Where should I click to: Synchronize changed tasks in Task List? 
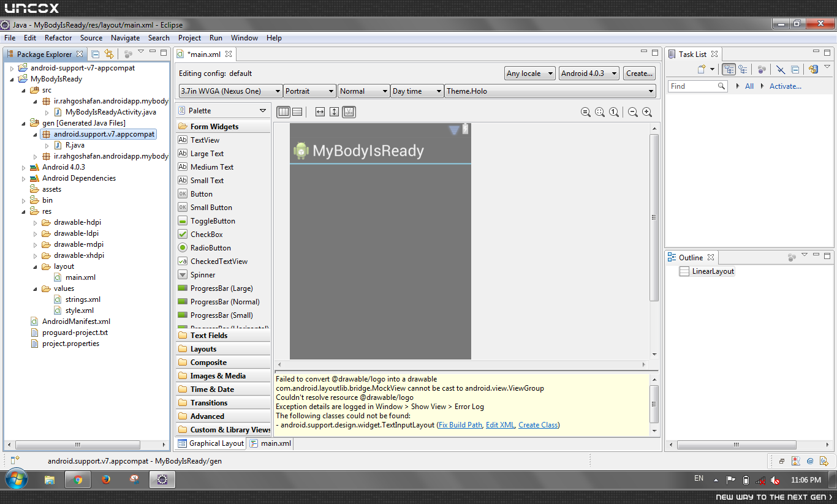814,70
